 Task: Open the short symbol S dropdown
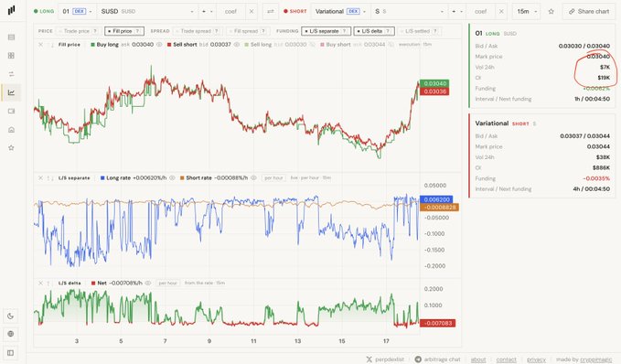pyautogui.click(x=410, y=12)
